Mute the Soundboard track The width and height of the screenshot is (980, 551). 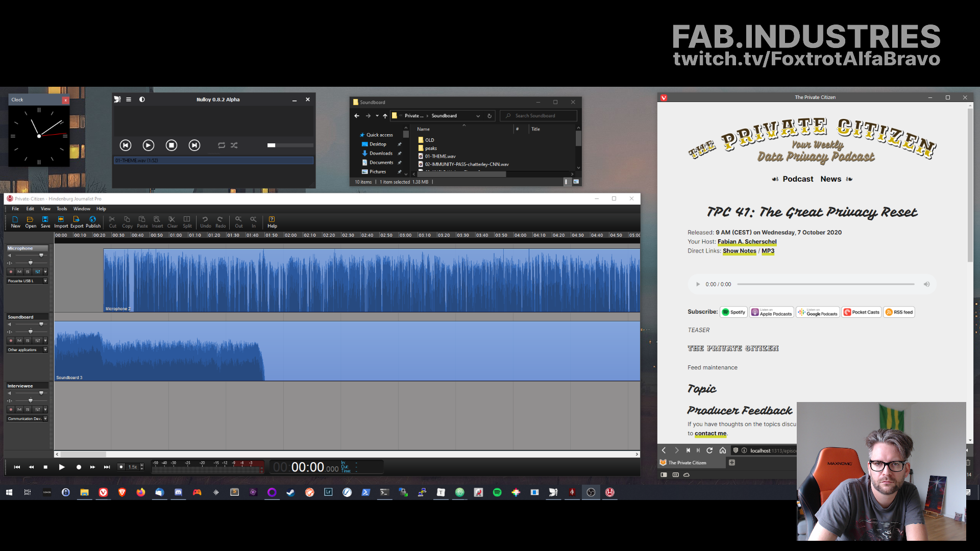click(19, 341)
